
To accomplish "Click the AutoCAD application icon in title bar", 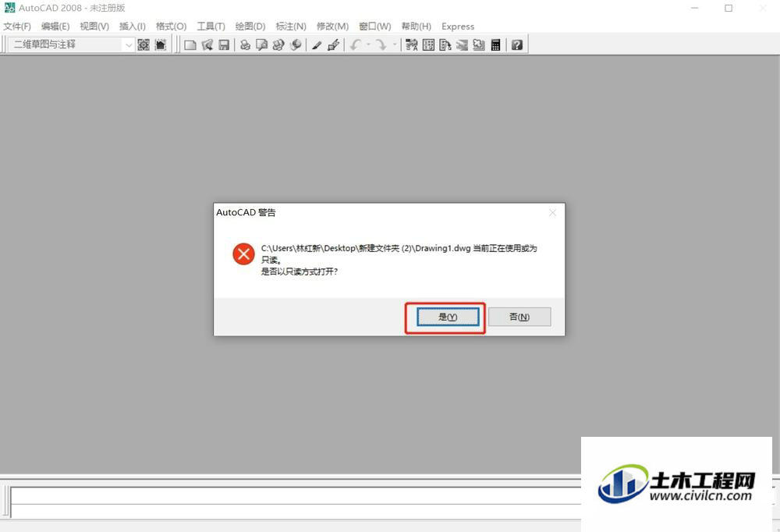I will tap(9, 8).
